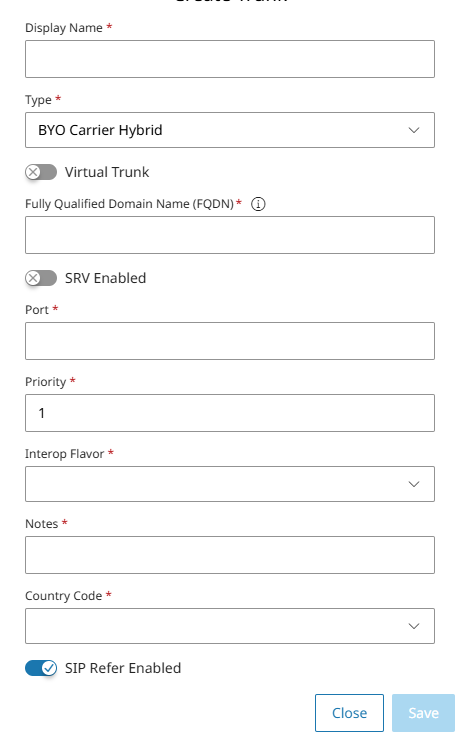Expand the Interop Flavor dropdown
The height and width of the screenshot is (747, 471).
[x=230, y=484]
